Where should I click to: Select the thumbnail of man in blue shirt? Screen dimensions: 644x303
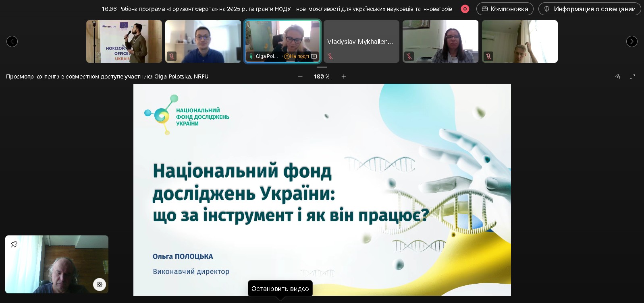point(203,41)
